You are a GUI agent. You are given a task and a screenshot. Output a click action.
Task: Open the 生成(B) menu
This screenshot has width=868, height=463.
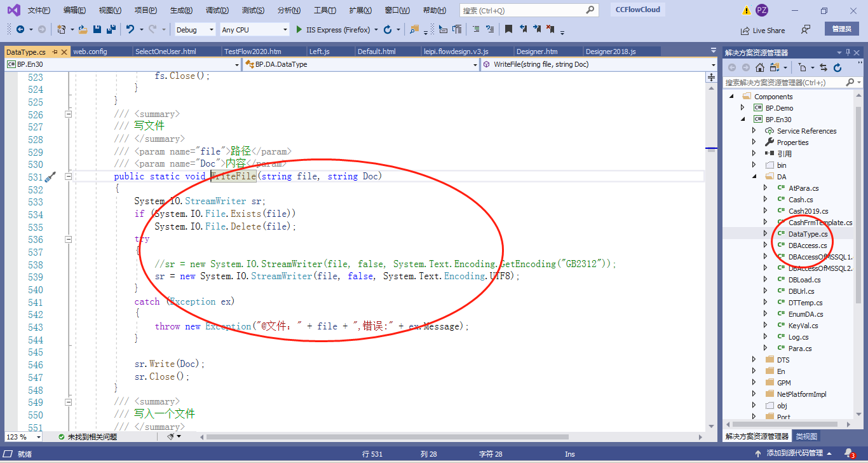(x=182, y=10)
